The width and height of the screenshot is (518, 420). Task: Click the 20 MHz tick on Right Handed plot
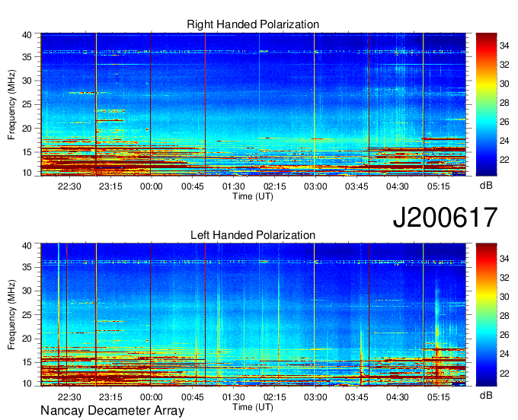27,129
